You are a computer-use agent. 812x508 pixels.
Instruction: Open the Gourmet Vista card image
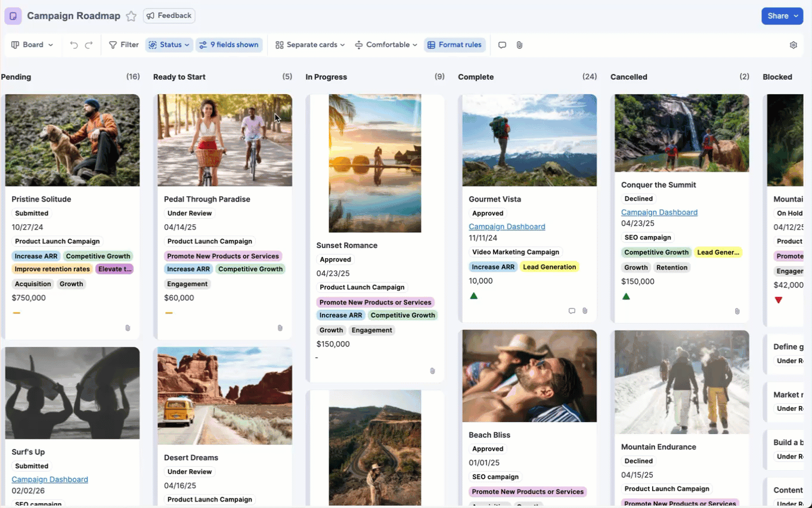pos(529,140)
